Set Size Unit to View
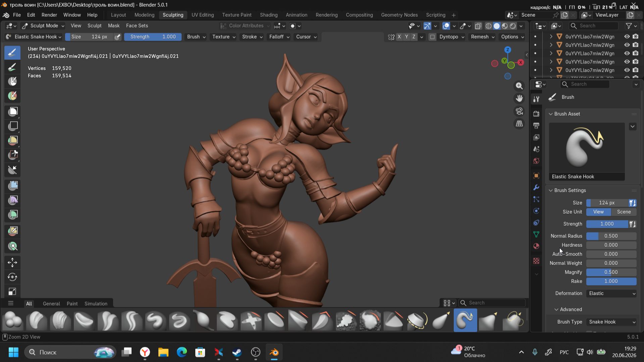The height and width of the screenshot is (362, 644). tap(598, 212)
